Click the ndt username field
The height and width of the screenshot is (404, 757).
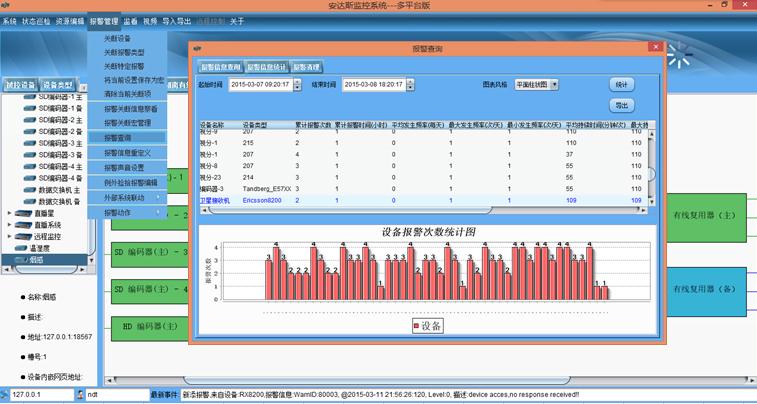click(117, 394)
